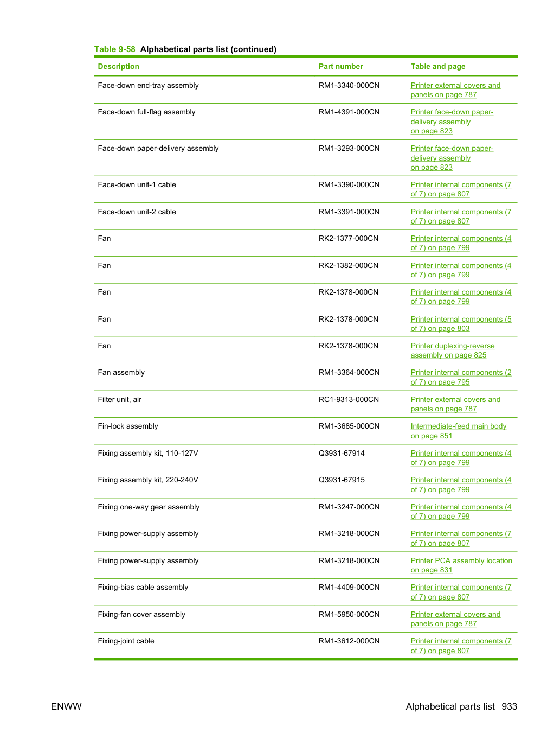This screenshot has height=746, width=560.
Task: Open the link for Filter unit, air
Action: tap(455, 404)
